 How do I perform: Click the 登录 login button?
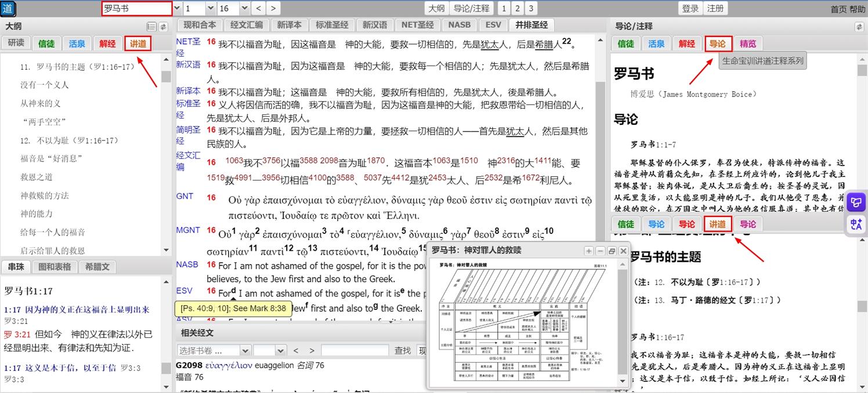[x=690, y=8]
